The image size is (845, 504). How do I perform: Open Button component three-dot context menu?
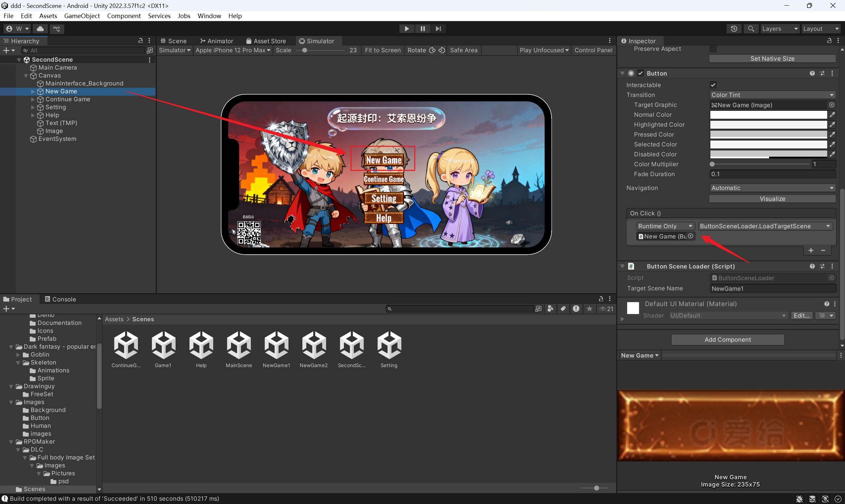[832, 73]
